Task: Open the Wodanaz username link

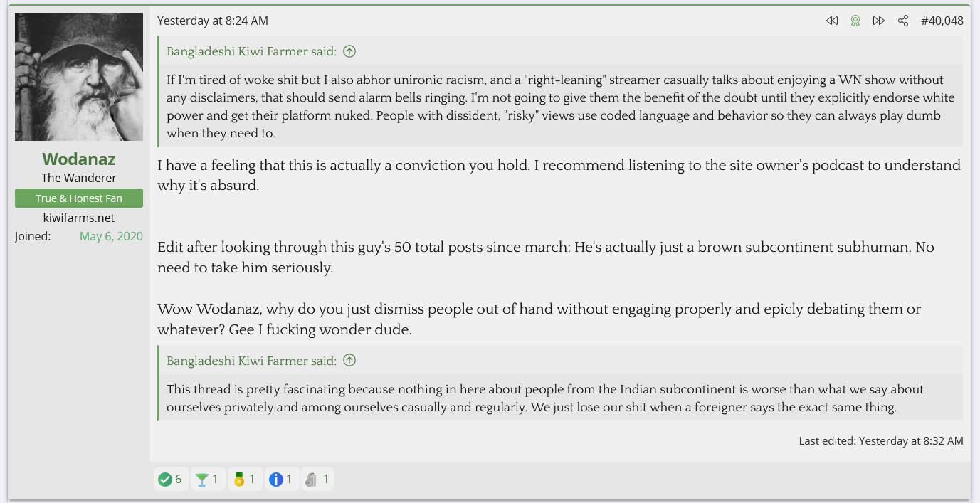Action: click(79, 159)
